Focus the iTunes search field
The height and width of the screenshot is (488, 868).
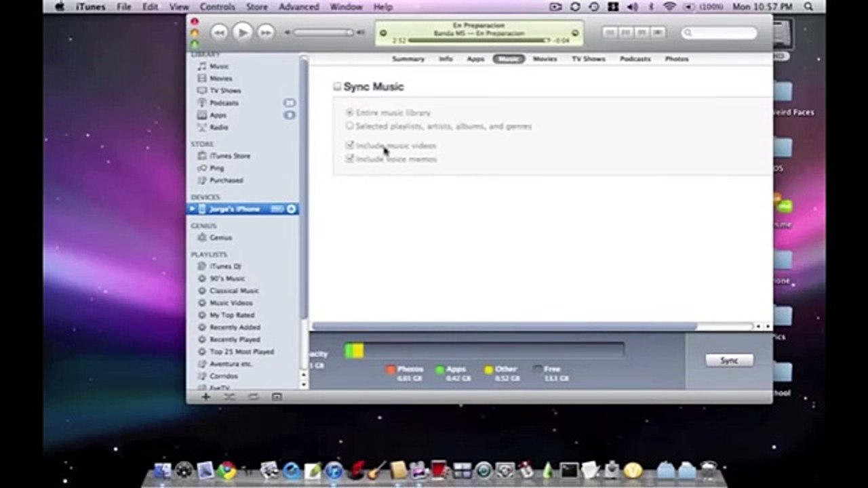(719, 33)
